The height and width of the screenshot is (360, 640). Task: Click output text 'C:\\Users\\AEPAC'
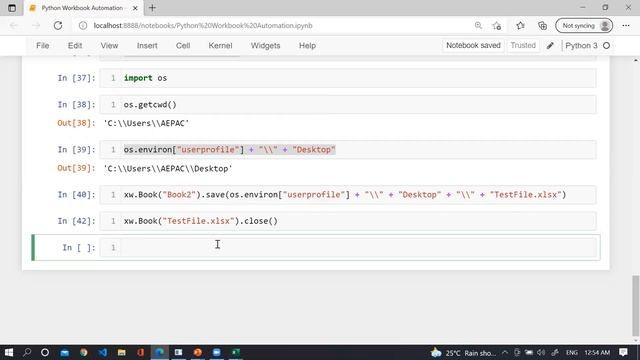(146, 123)
